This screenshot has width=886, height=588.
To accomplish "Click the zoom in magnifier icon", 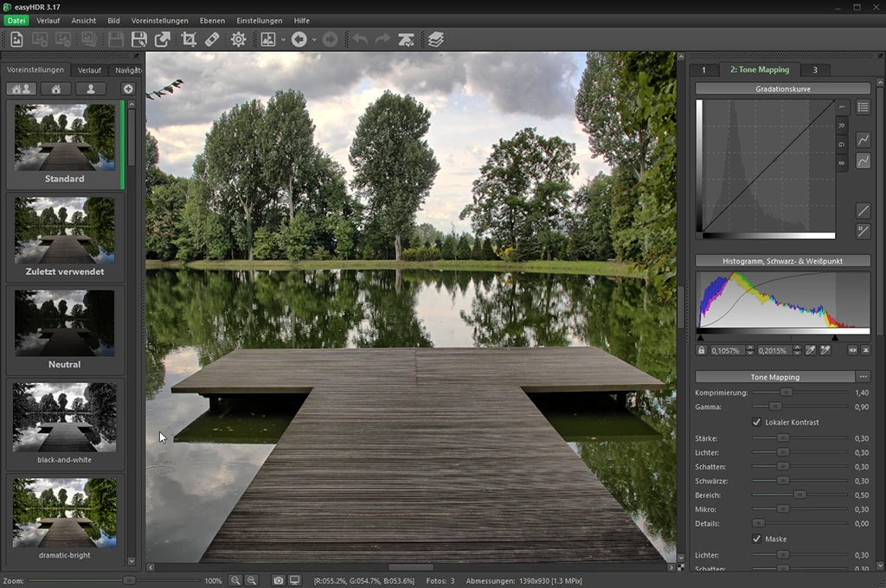I will 235,580.
